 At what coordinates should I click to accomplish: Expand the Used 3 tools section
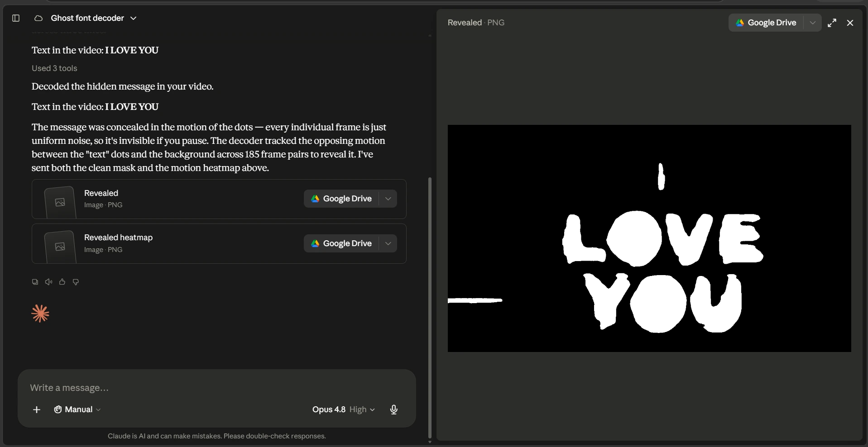[x=54, y=68]
